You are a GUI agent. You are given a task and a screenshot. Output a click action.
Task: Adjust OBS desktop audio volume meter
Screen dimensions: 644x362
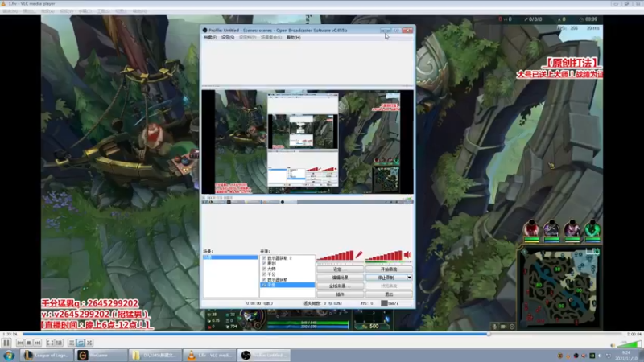[x=384, y=256]
